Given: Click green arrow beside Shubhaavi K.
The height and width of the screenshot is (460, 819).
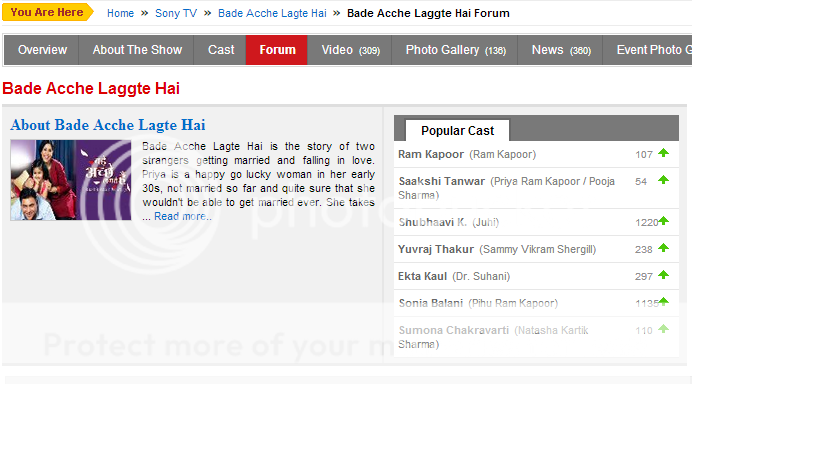Looking at the screenshot, I should (x=663, y=222).
